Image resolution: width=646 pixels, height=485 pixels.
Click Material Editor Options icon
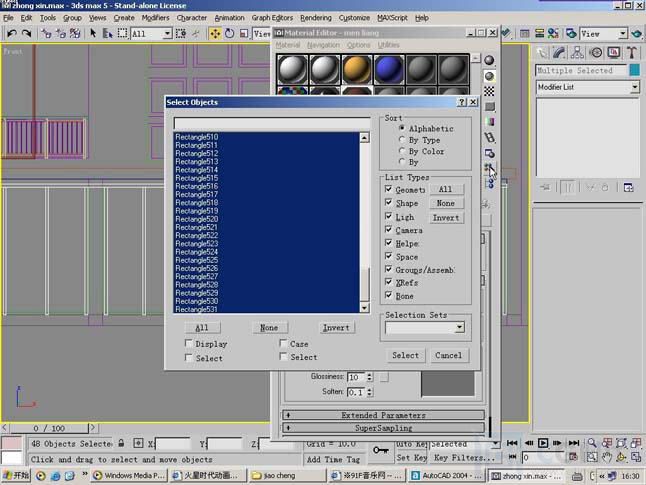[x=489, y=153]
